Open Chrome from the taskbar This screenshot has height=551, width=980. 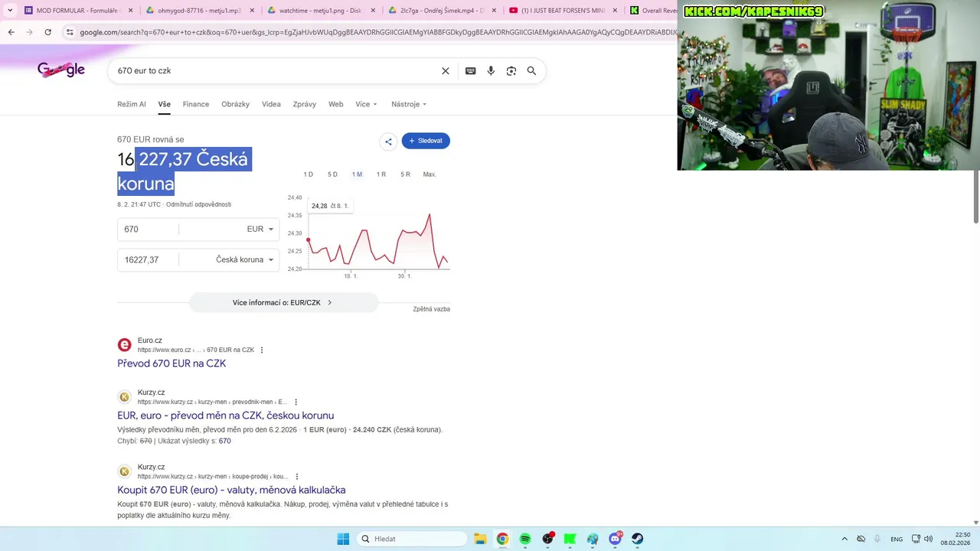click(502, 539)
